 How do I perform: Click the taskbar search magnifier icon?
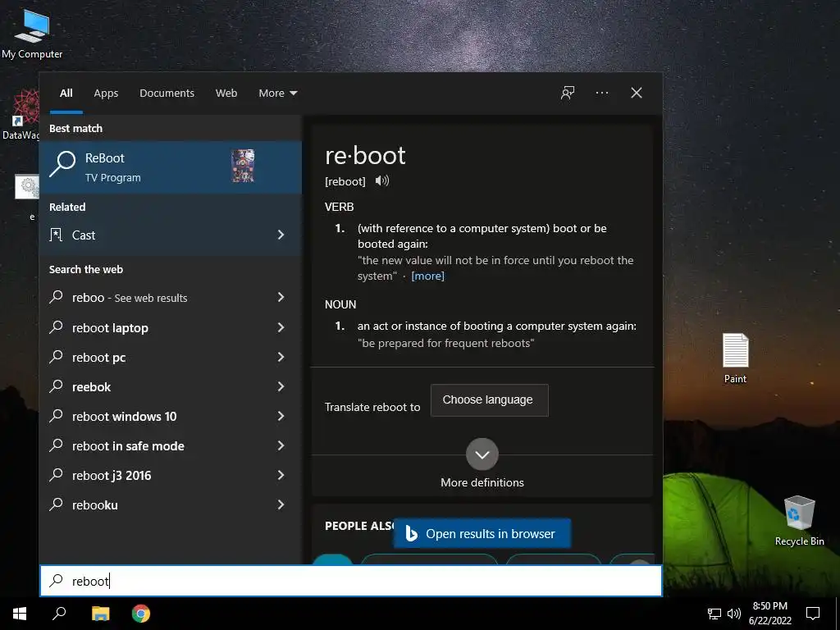(59, 614)
